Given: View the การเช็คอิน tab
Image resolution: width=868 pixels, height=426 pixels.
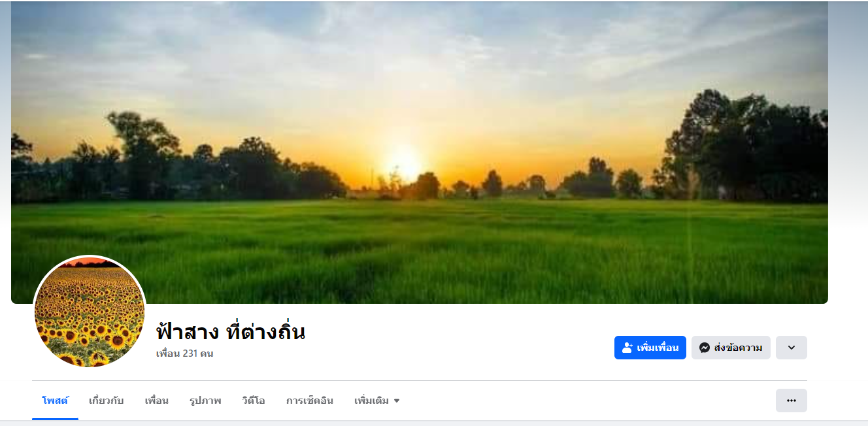Looking at the screenshot, I should coord(310,401).
